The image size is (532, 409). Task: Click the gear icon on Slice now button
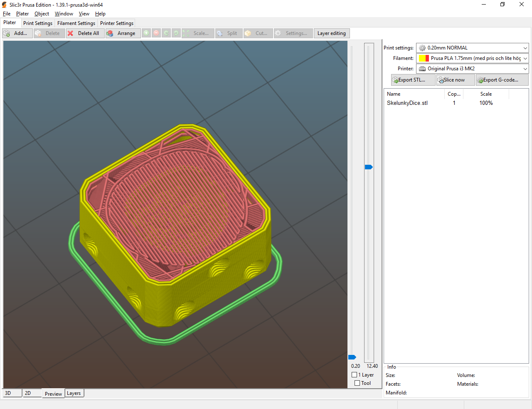click(x=441, y=79)
